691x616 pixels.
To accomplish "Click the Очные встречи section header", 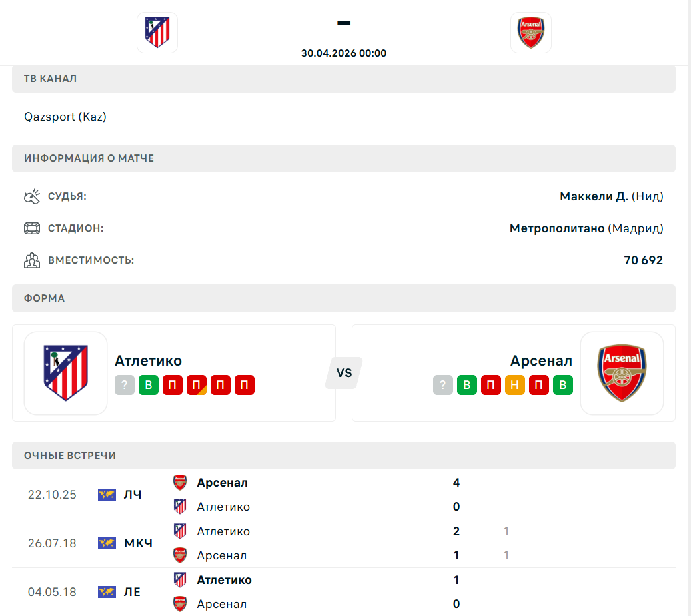I will pos(343,456).
